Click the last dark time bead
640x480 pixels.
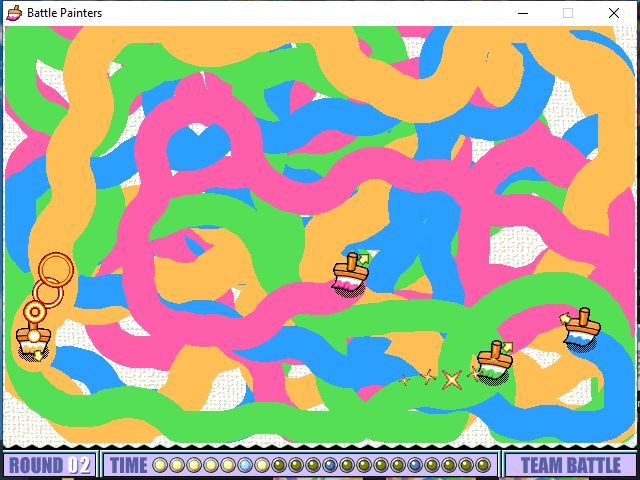[x=483, y=465]
